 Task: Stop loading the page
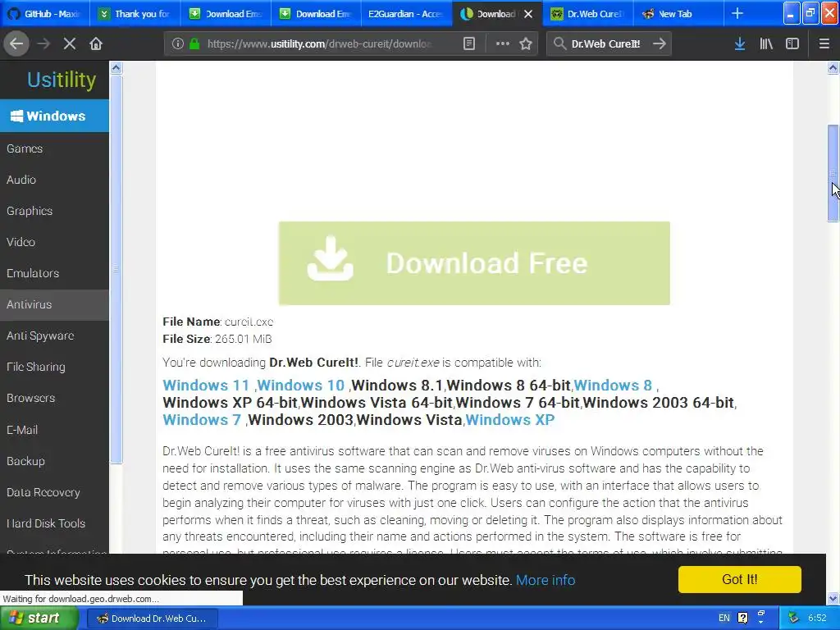69,44
